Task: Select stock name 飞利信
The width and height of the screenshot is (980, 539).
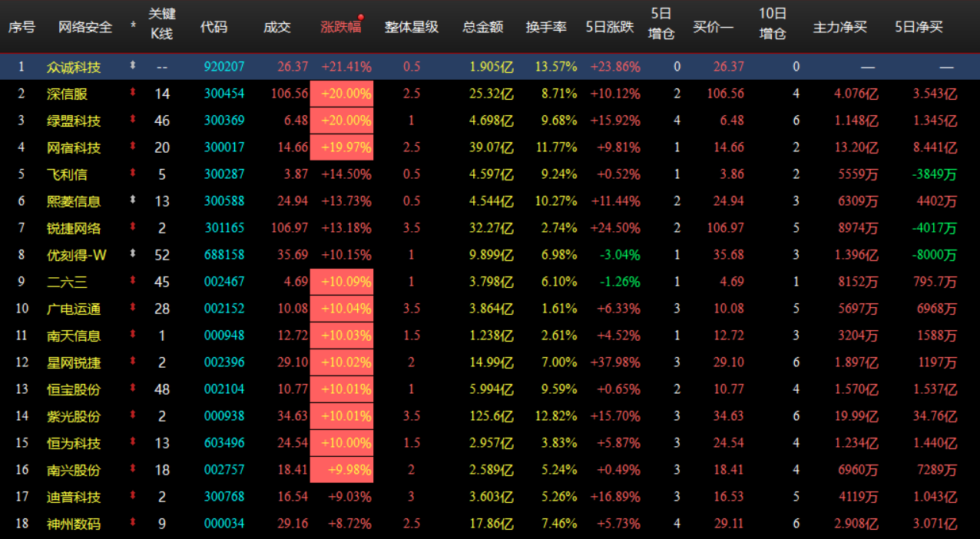Action: click(67, 174)
